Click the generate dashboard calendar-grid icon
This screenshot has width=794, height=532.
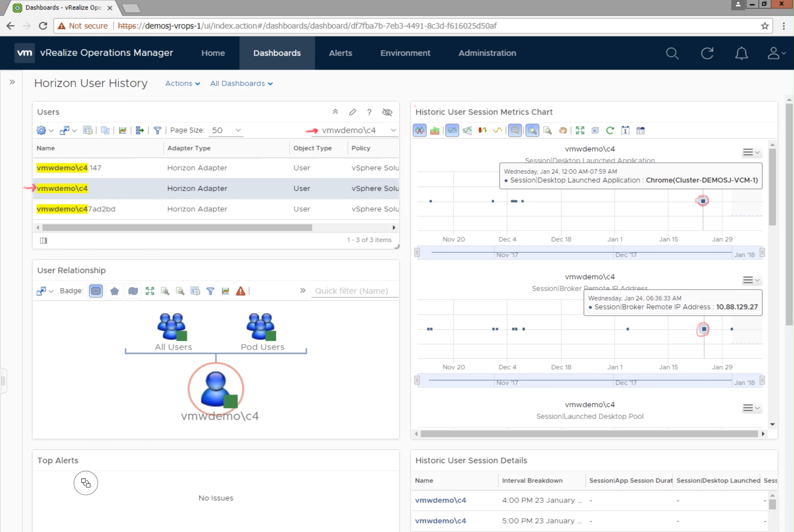[x=641, y=131]
